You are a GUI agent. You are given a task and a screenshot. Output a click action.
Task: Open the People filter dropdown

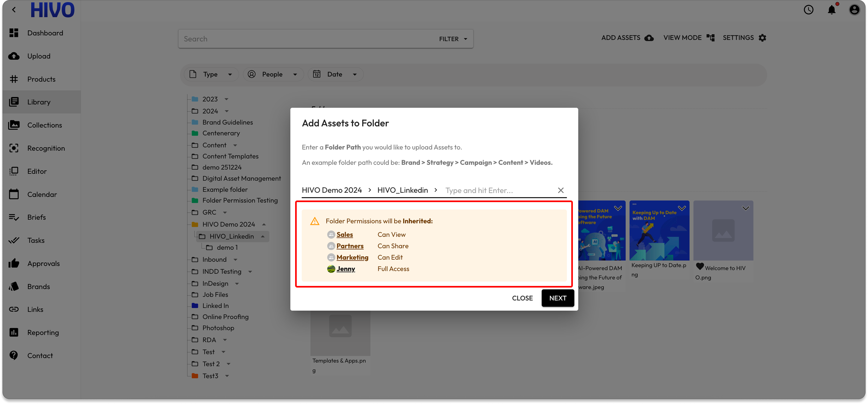(x=273, y=74)
